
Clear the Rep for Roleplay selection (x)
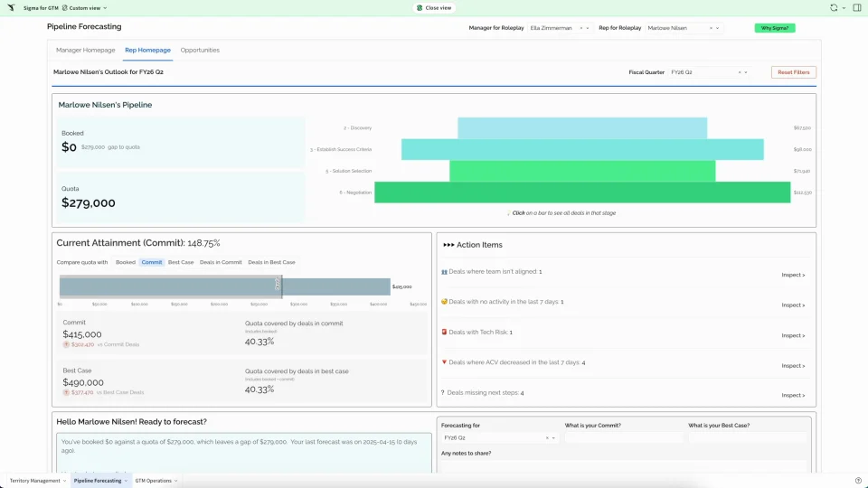click(x=711, y=28)
